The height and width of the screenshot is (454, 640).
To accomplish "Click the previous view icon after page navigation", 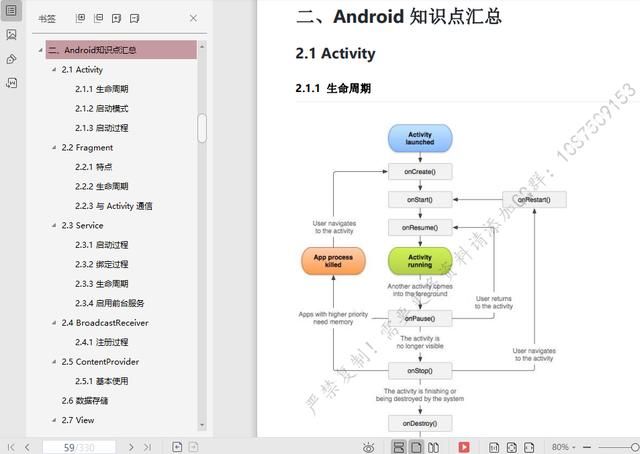I will (x=177, y=447).
